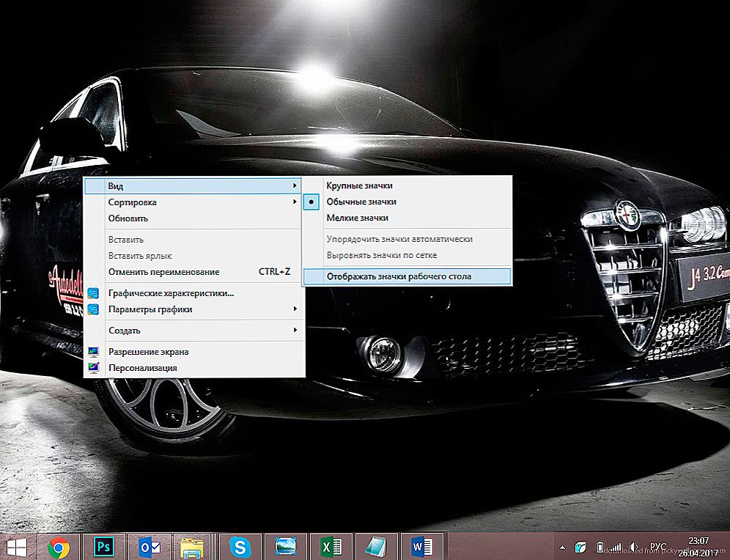The width and height of the screenshot is (730, 560).
Task: Launch Skype from the taskbar
Action: point(240,547)
